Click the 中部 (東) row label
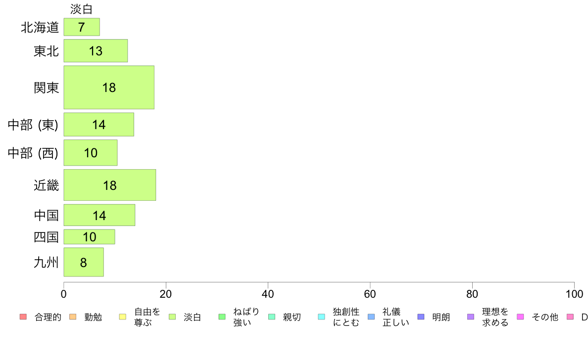588x364 pixels. coord(33,125)
